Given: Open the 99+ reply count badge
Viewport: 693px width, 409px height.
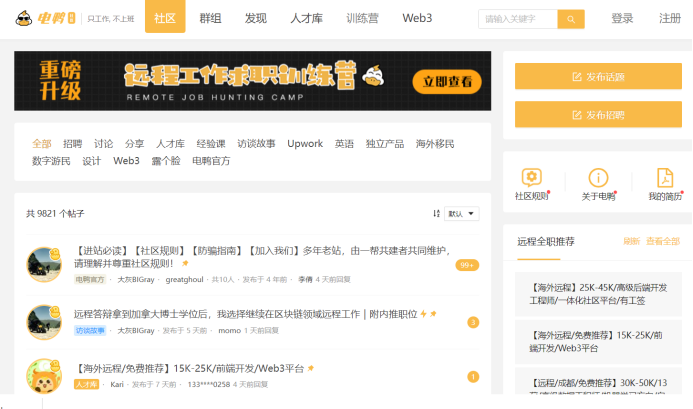Looking at the screenshot, I should 467,265.
